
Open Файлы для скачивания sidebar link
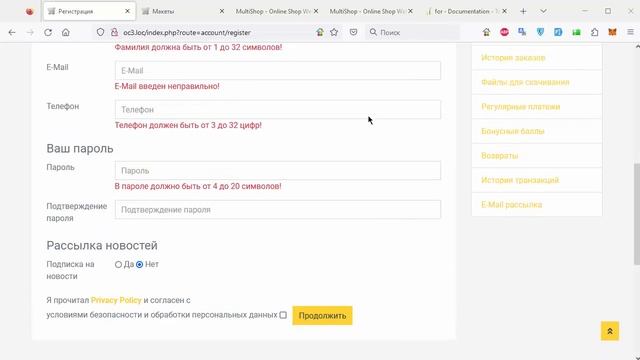[525, 82]
